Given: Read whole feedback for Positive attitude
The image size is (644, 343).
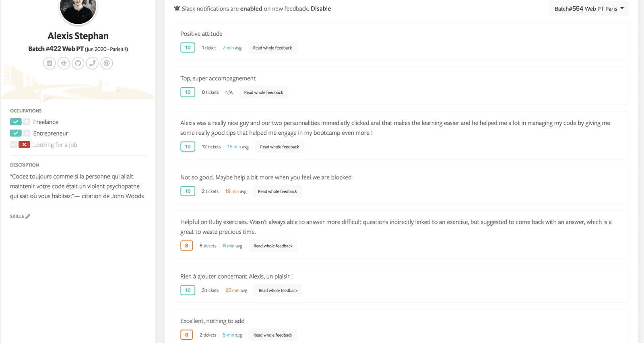Looking at the screenshot, I should (x=272, y=48).
